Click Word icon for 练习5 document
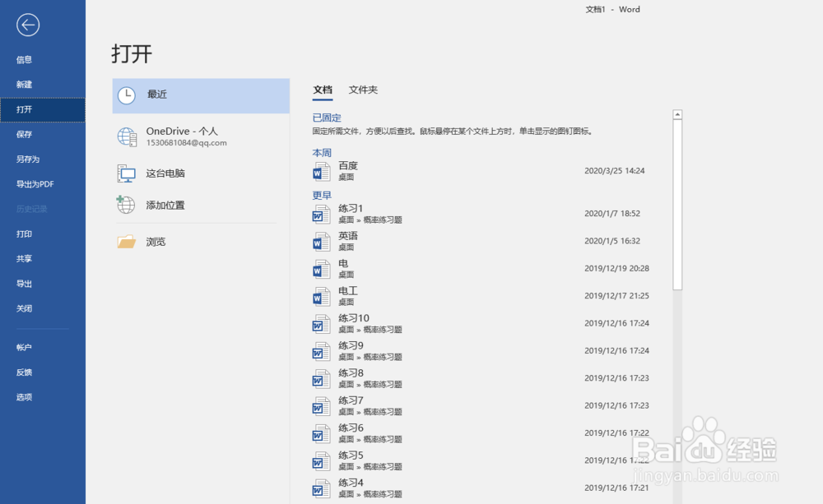 (321, 461)
